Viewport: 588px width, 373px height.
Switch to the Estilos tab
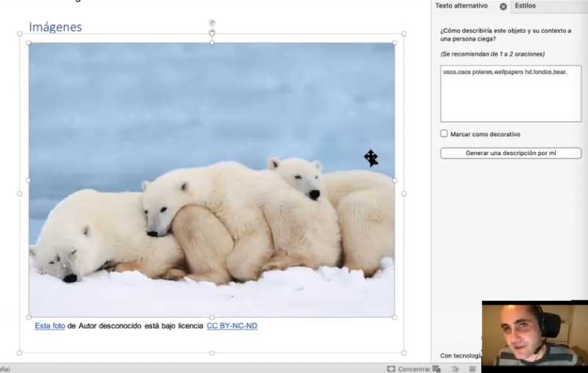[x=526, y=6]
